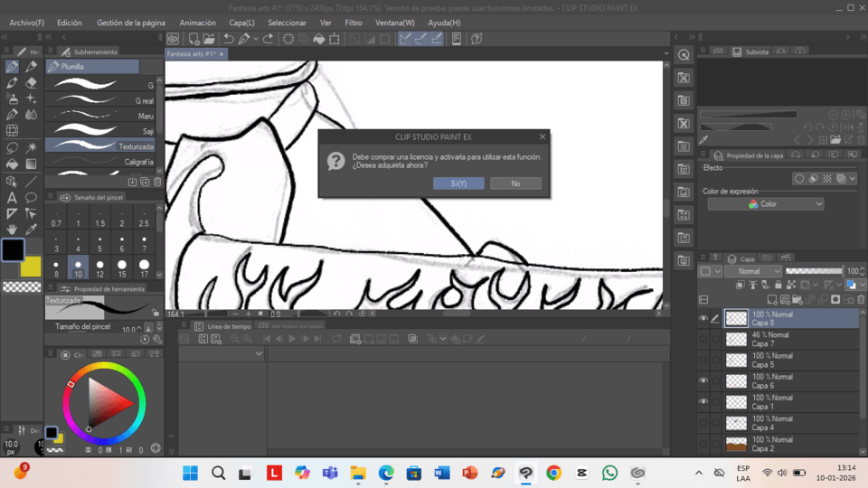Click the New document icon in the command bar

(x=193, y=39)
